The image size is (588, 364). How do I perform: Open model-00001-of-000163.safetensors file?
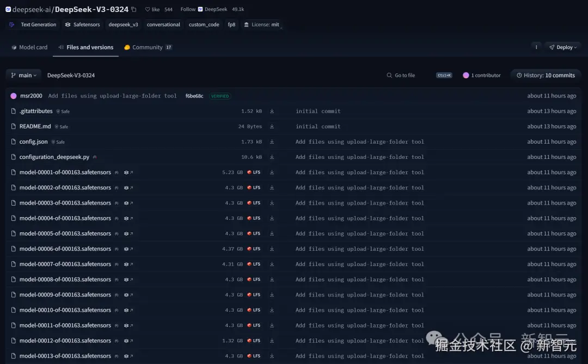pos(65,172)
